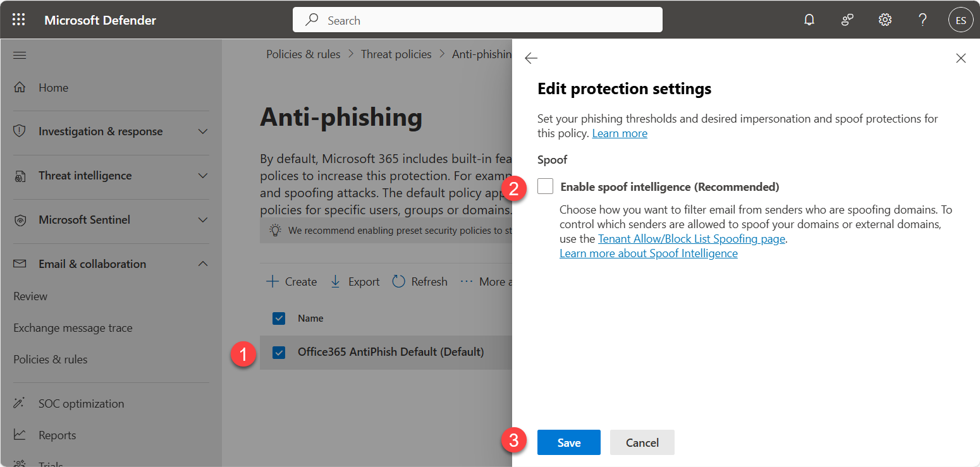
Task: Open help with the question mark icon
Action: click(922, 20)
